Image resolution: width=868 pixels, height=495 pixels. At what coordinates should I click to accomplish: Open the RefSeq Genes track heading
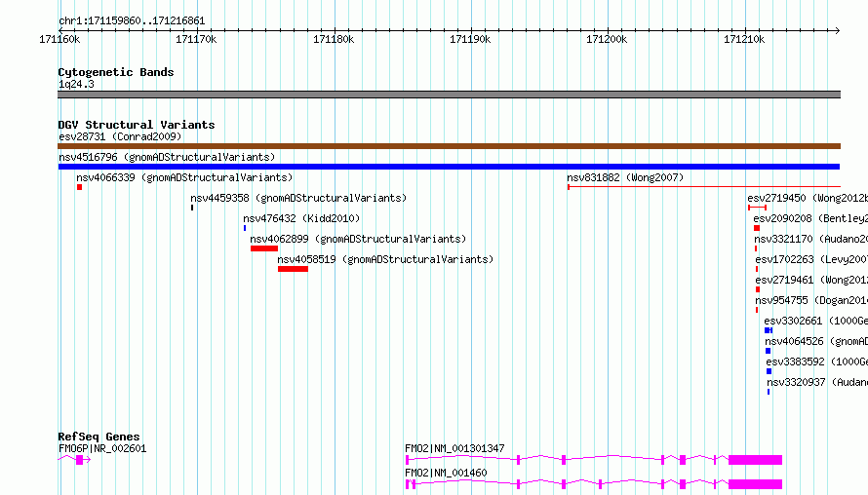coord(99,437)
